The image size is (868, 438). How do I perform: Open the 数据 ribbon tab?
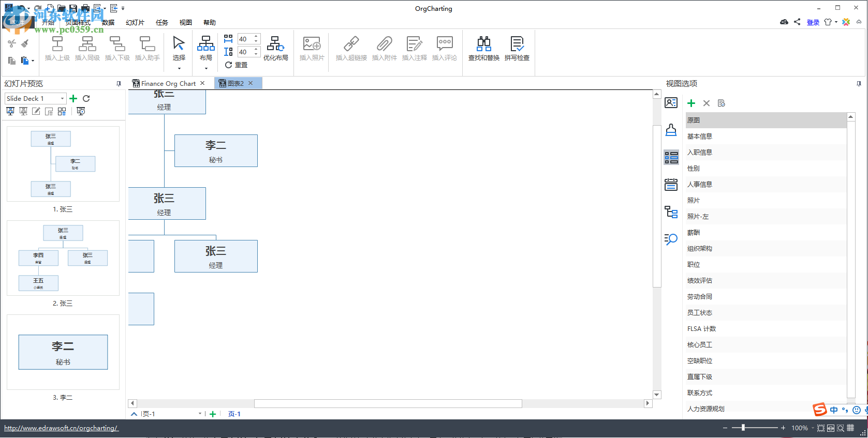tap(108, 23)
